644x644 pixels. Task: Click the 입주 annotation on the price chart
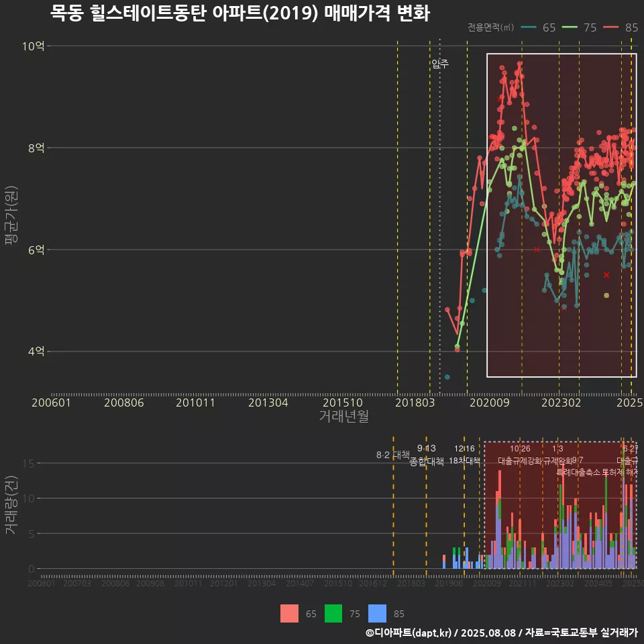pyautogui.click(x=440, y=64)
